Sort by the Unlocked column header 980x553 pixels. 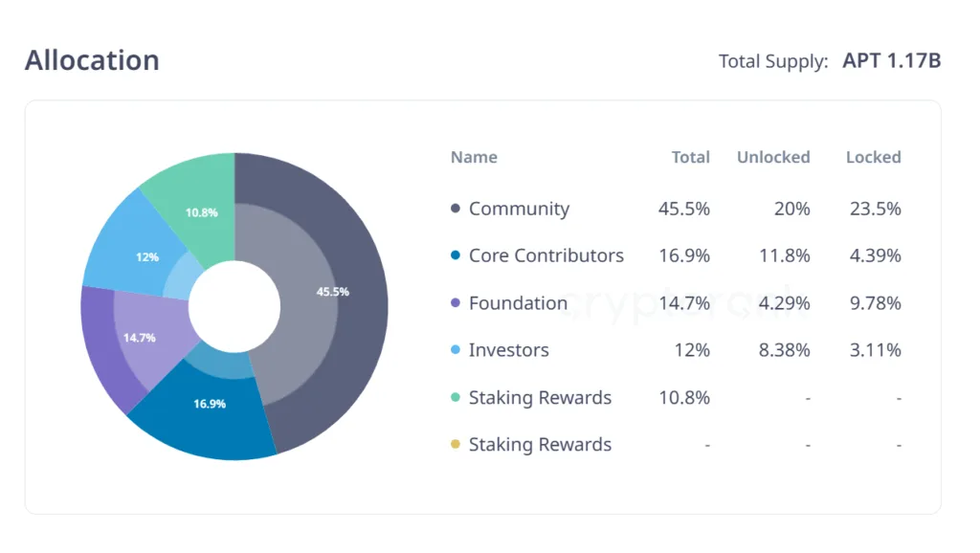[773, 157]
